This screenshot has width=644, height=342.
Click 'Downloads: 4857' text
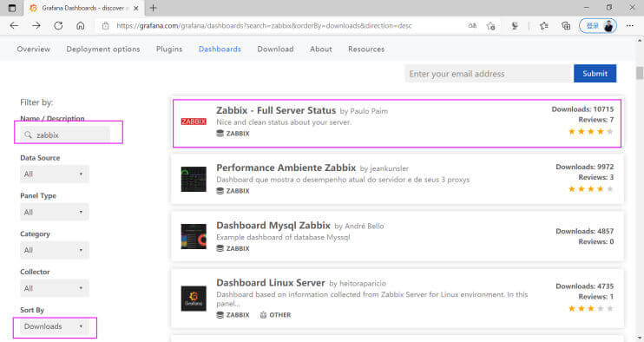tap(585, 231)
